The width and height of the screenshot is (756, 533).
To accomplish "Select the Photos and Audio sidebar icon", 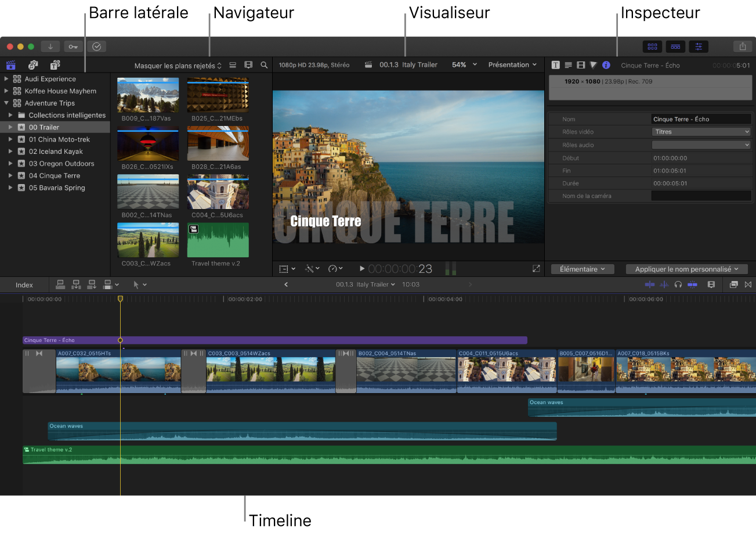I will [x=33, y=64].
